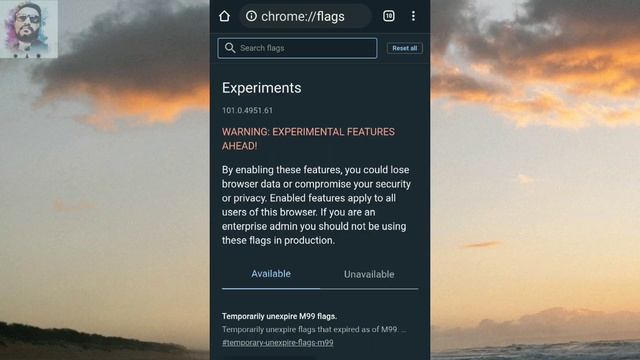Open the #temporary-unexpire-flags-m99 link

(x=278, y=342)
